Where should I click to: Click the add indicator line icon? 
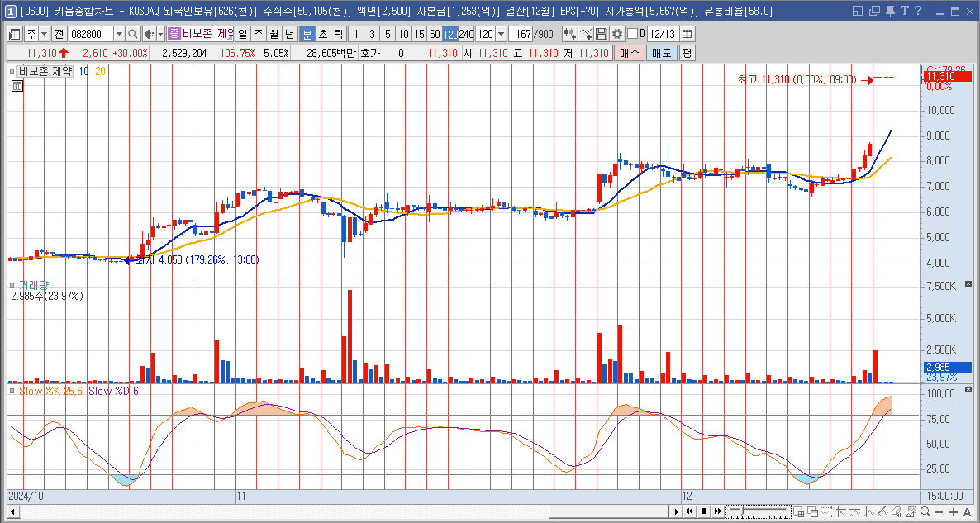pyautogui.click(x=586, y=35)
